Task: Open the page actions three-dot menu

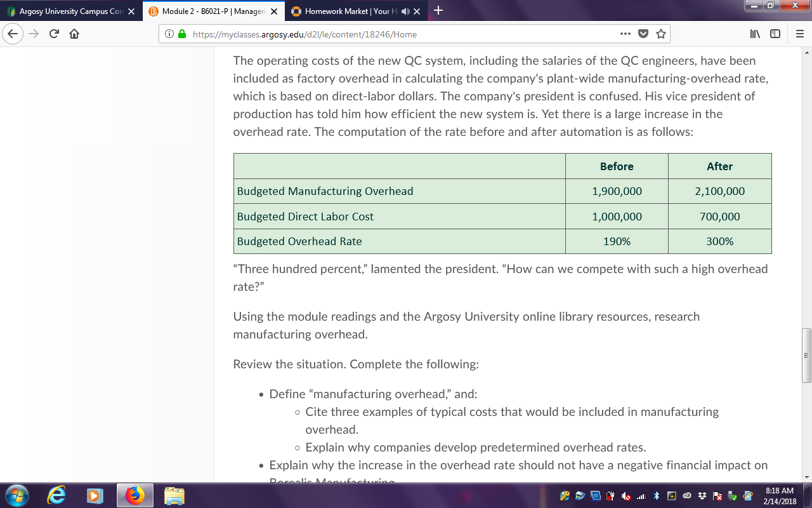Action: pyautogui.click(x=626, y=34)
